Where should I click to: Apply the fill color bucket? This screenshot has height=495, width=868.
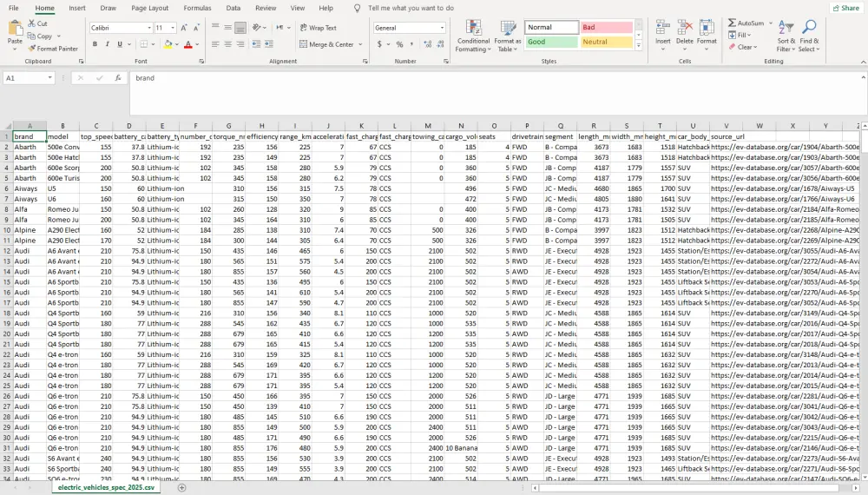(x=168, y=44)
